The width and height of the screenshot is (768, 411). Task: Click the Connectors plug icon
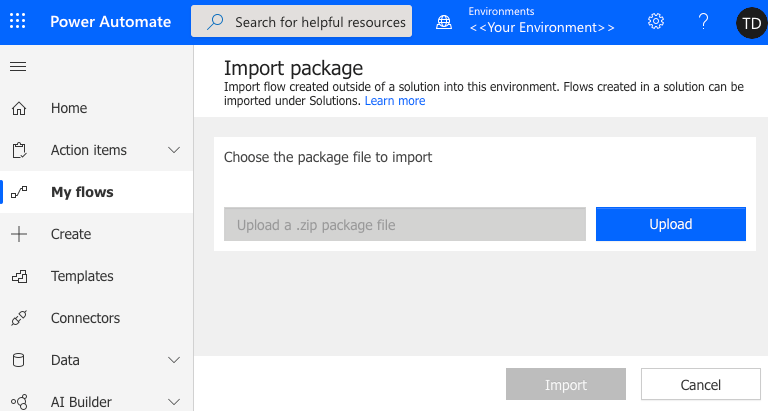point(18,318)
